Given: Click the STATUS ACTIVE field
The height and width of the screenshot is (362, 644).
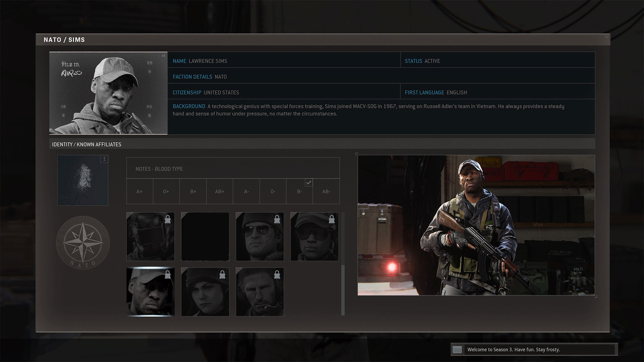Looking at the screenshot, I should [498, 60].
